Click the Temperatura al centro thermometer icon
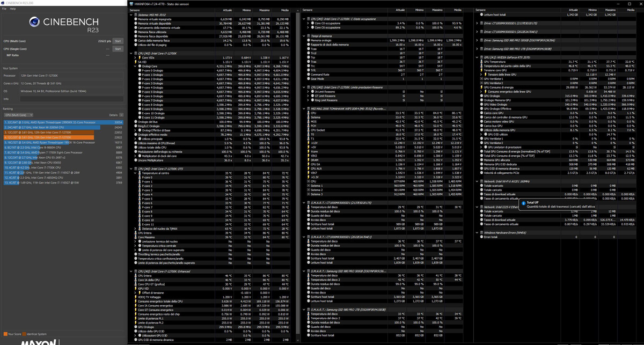The width and height of the screenshot is (644, 345). [x=140, y=173]
